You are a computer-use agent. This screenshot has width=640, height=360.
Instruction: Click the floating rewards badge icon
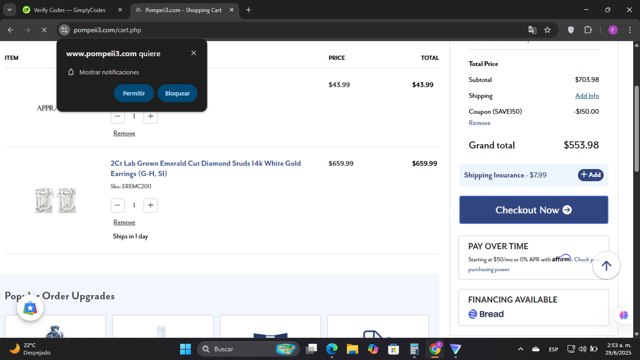tap(30, 308)
